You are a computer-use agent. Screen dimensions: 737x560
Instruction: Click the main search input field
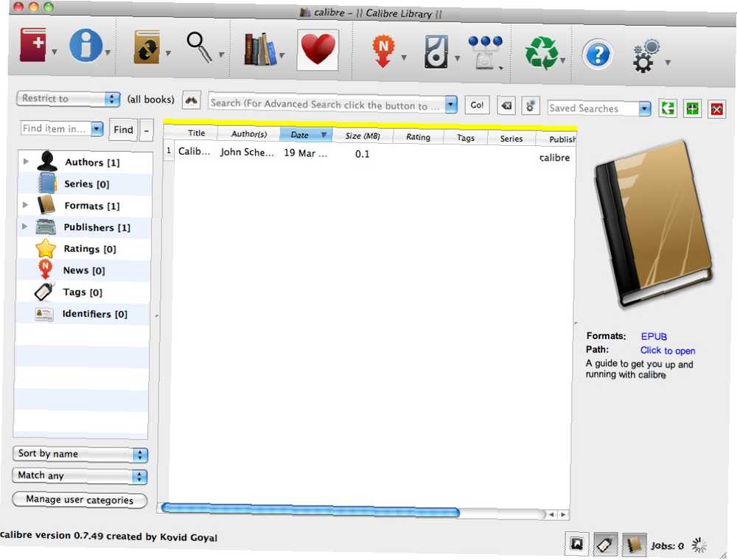(x=327, y=104)
